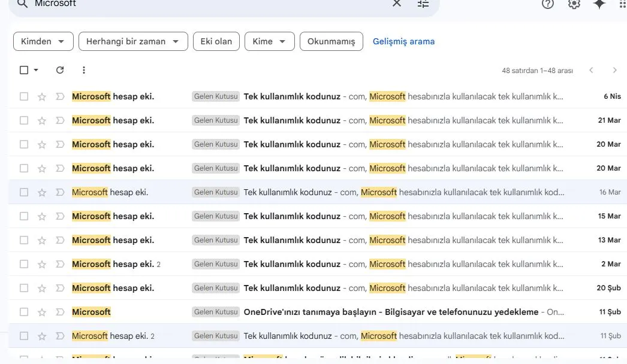Screen dimensions: 627x364
Task: Select the checkbox of the 6 Nis email
Action: 24,96
